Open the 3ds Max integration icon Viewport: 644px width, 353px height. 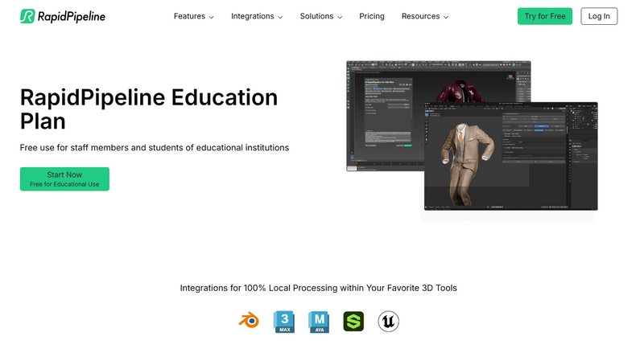point(284,322)
